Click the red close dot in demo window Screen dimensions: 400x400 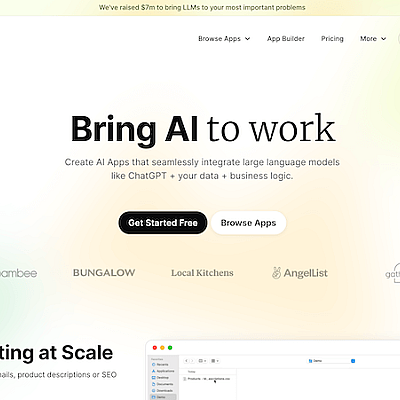[155, 348]
